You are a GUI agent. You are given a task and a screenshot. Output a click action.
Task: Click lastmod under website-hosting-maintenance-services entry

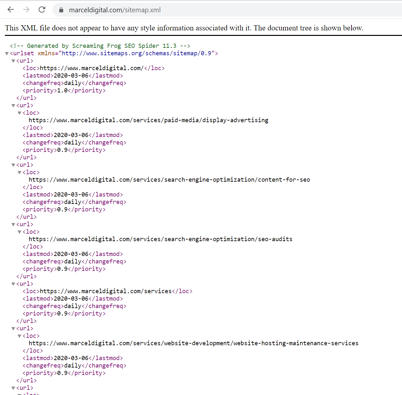coord(73,358)
